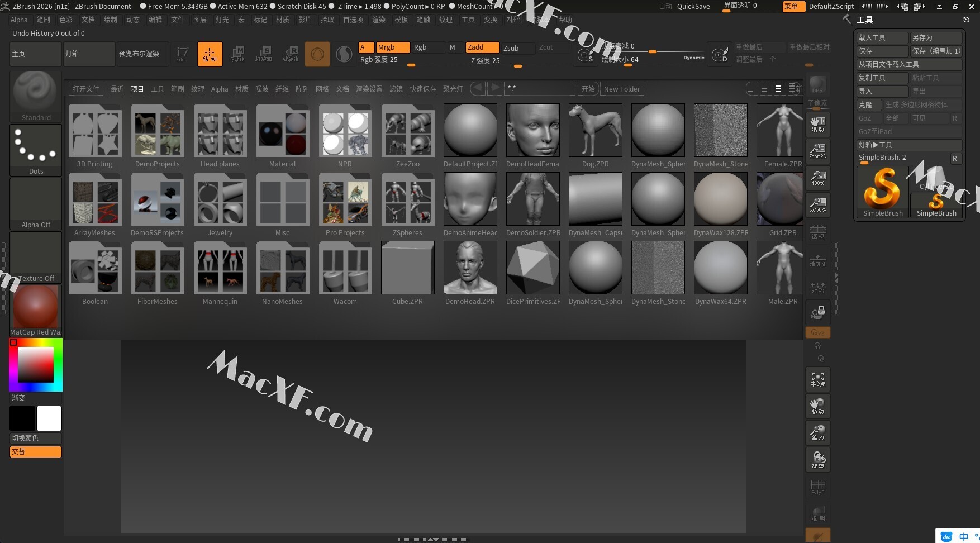Screen dimensions: 980x543
Task: Click the Floor grid (地网格) icon
Action: pos(817,260)
